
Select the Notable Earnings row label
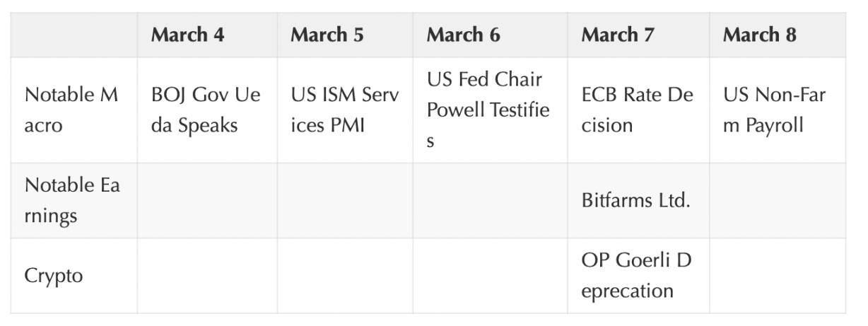click(x=72, y=200)
